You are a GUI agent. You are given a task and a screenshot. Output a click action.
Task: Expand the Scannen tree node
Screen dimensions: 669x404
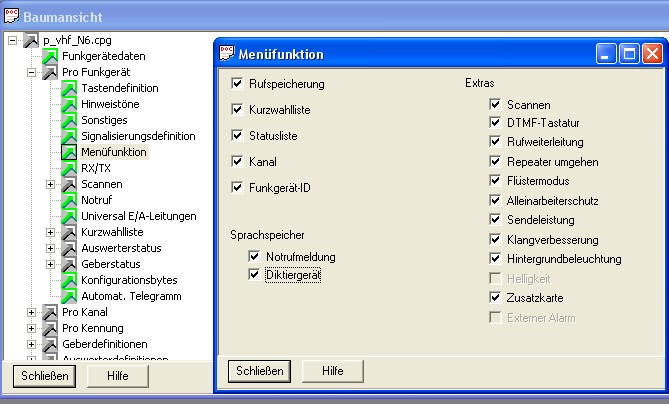coord(50,184)
